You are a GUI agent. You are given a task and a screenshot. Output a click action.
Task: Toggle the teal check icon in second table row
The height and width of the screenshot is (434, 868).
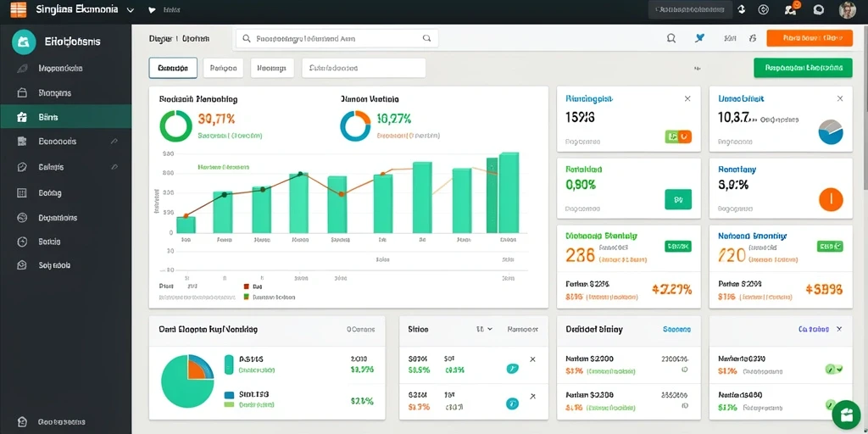click(512, 404)
